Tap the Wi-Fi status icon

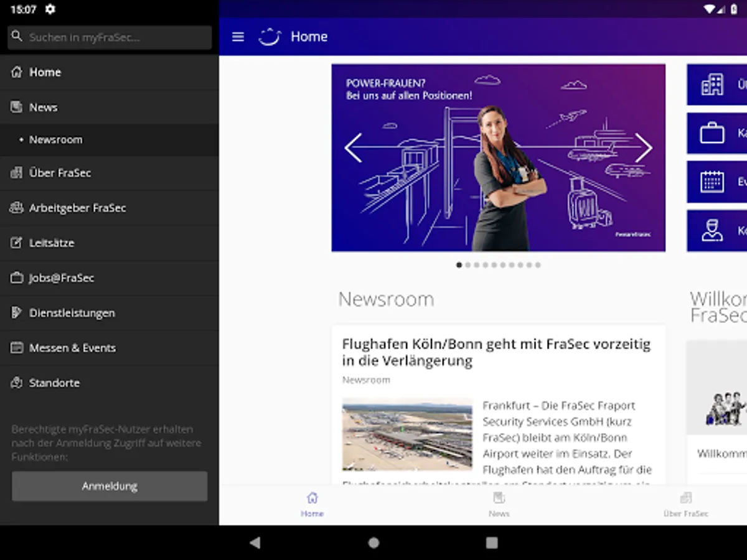click(709, 9)
